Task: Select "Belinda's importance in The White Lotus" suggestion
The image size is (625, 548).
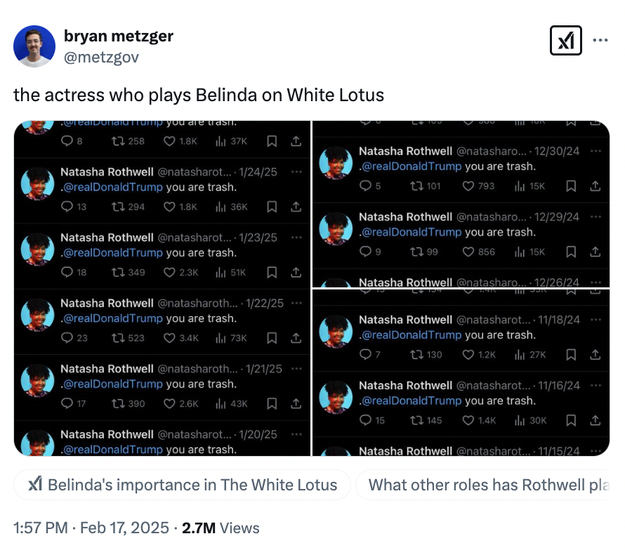Action: click(183, 485)
